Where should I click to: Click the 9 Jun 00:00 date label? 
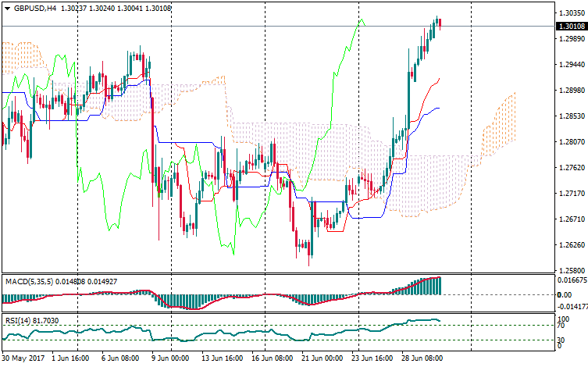pyautogui.click(x=169, y=359)
